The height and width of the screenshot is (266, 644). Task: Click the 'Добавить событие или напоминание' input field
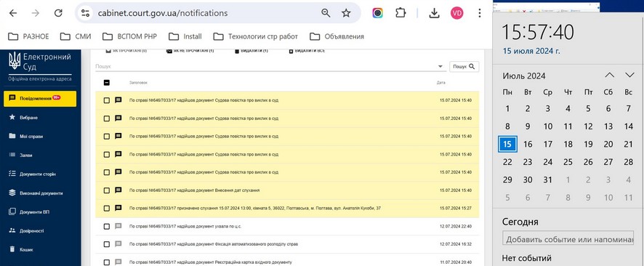click(568, 239)
